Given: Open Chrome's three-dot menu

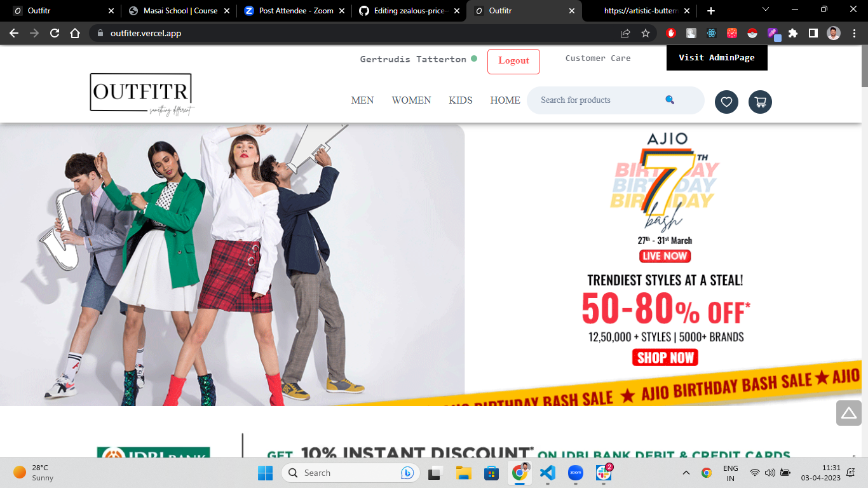Looking at the screenshot, I should [854, 33].
